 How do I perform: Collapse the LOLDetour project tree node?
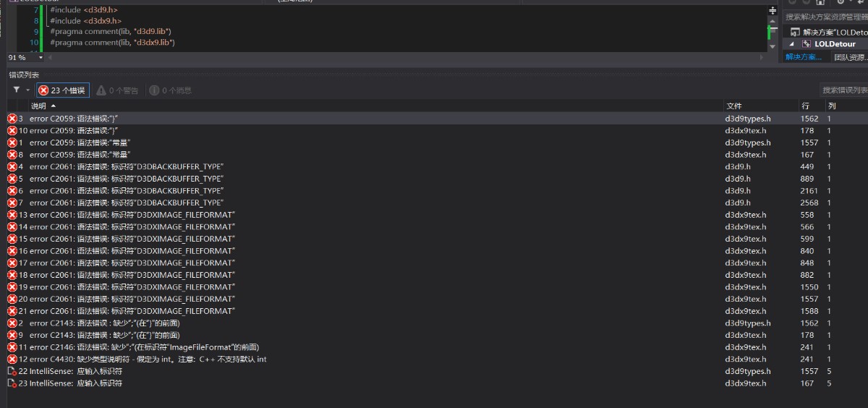click(792, 44)
